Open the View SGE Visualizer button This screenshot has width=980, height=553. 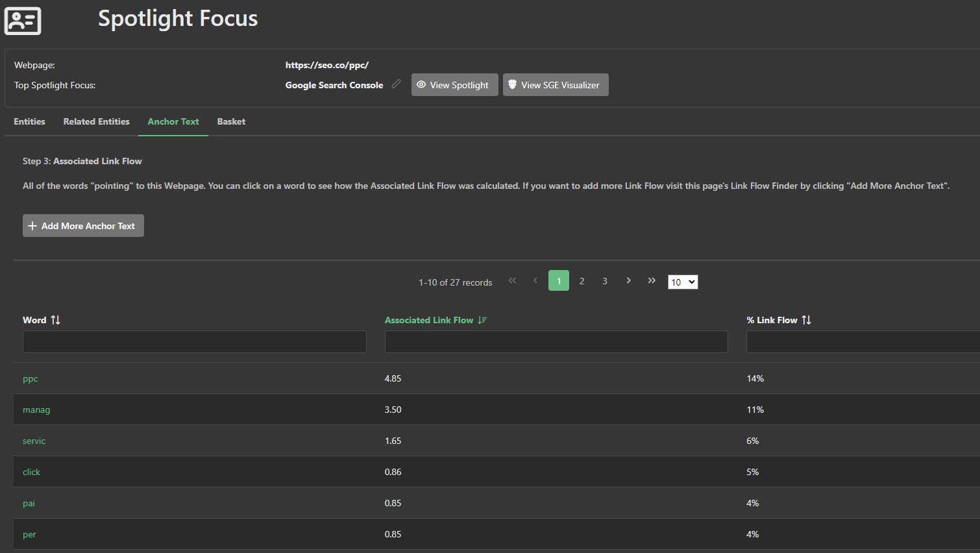556,85
